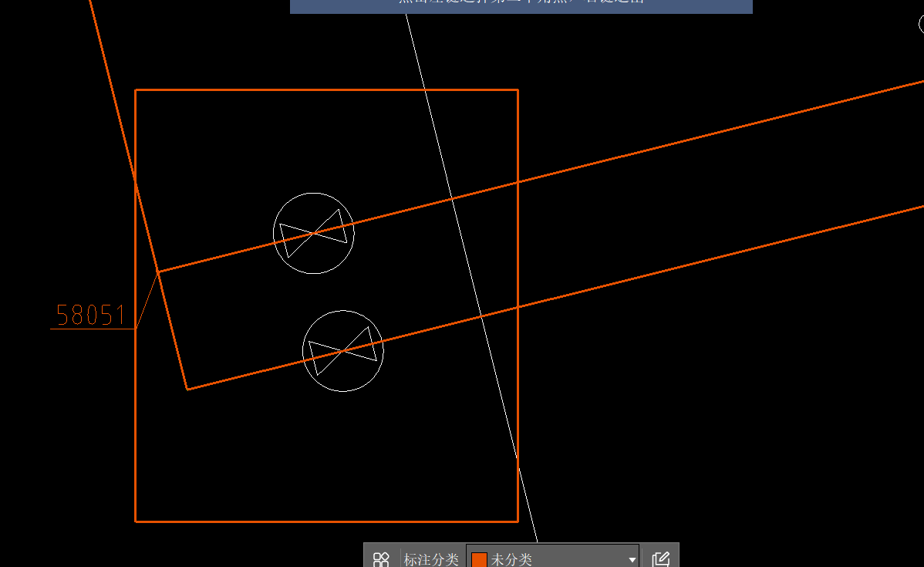
Task: Select the 58051 annotation text
Action: click(x=91, y=316)
